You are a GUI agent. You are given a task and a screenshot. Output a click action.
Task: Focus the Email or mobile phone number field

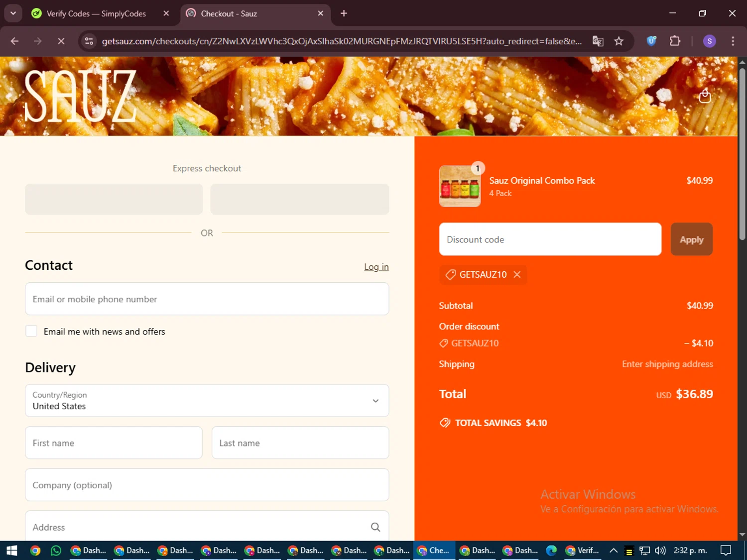tap(207, 299)
